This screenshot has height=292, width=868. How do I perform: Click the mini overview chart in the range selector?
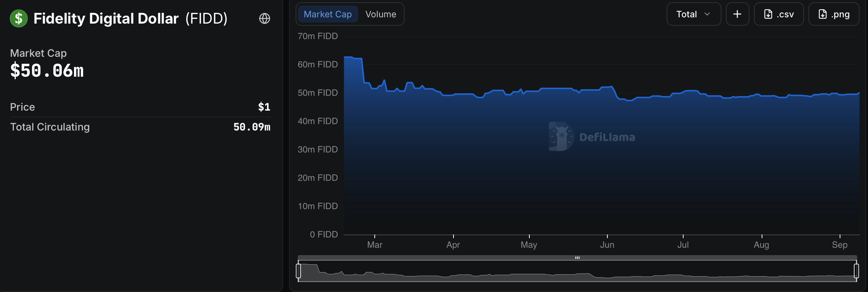[577, 271]
